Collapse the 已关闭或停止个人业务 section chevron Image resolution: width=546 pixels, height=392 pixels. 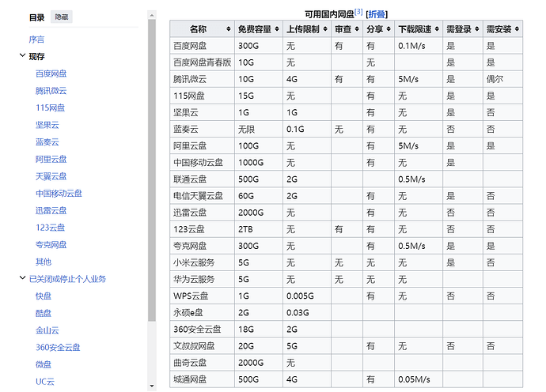coord(22,277)
